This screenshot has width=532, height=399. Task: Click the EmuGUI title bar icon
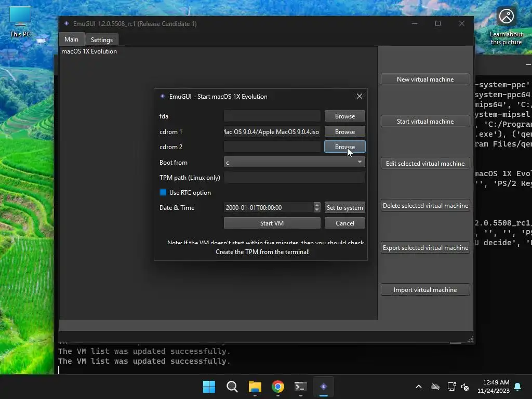pos(66,23)
